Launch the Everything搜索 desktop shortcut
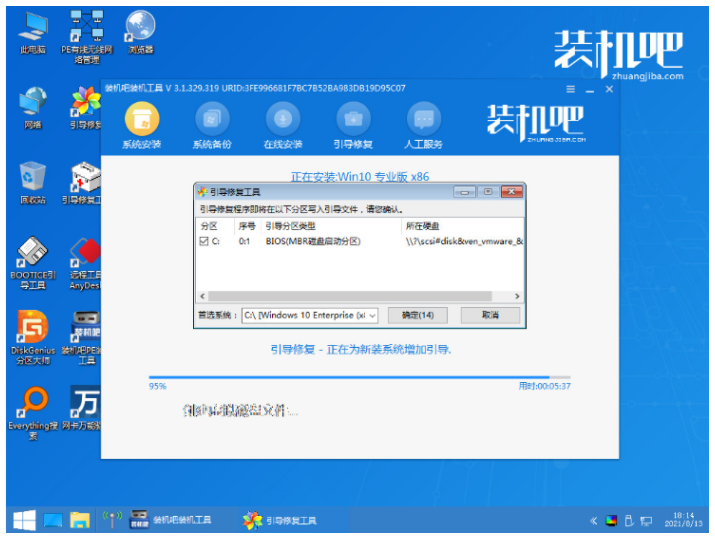Screen dimensions: 715x538 [33, 414]
